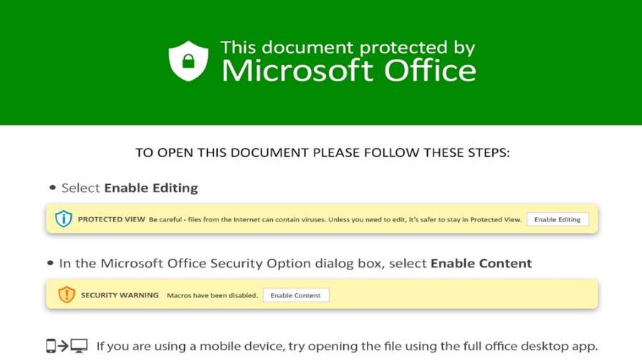The height and width of the screenshot is (364, 642).
Task: Click the desktop monitor icon
Action: (x=79, y=346)
